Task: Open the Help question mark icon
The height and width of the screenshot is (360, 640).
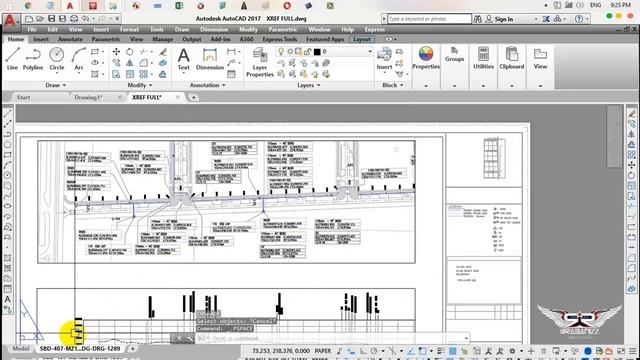Action: [x=578, y=19]
